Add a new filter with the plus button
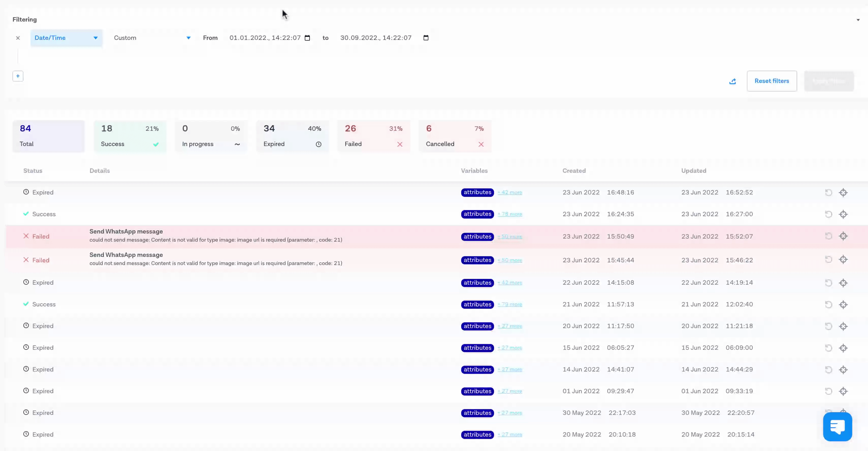The height and width of the screenshot is (451, 868). pos(18,76)
